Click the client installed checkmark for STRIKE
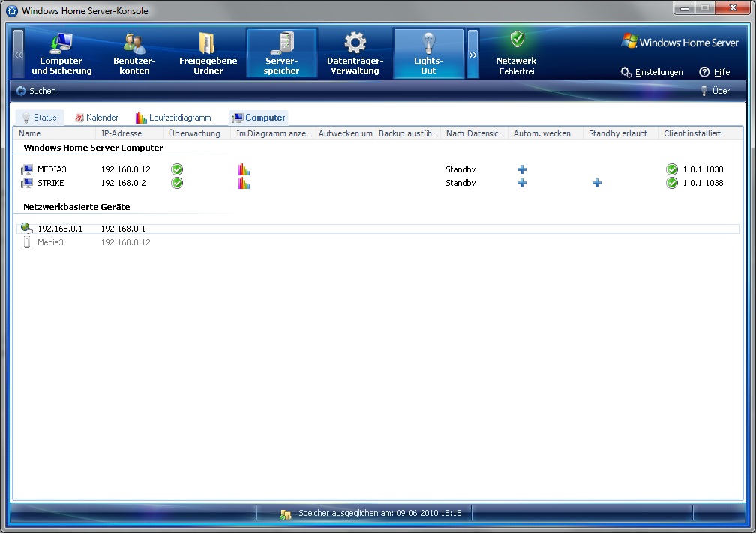 pyautogui.click(x=672, y=183)
